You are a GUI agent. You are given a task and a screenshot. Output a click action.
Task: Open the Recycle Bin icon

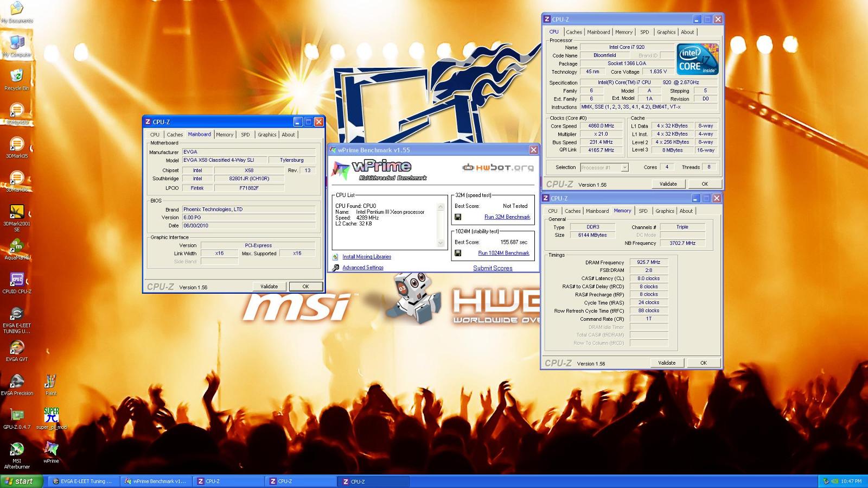tap(17, 79)
